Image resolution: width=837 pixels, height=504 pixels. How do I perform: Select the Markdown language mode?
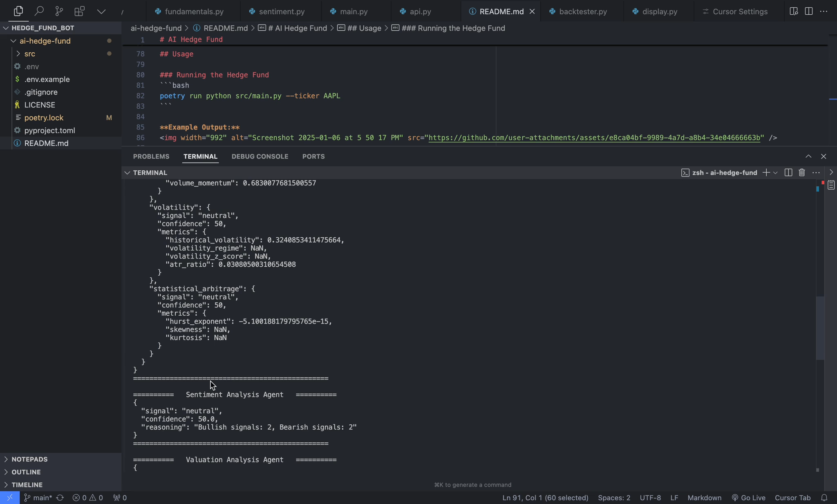click(x=704, y=497)
